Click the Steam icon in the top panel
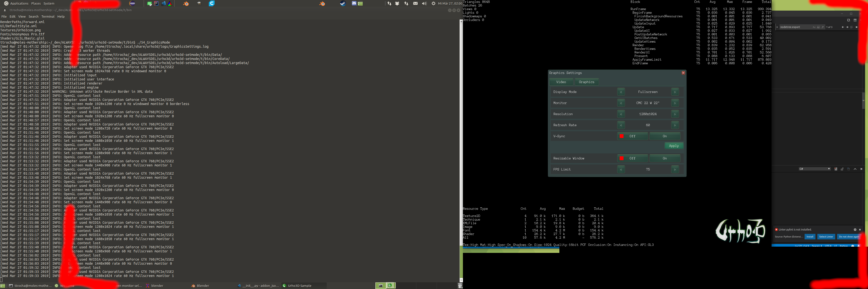 click(343, 3)
